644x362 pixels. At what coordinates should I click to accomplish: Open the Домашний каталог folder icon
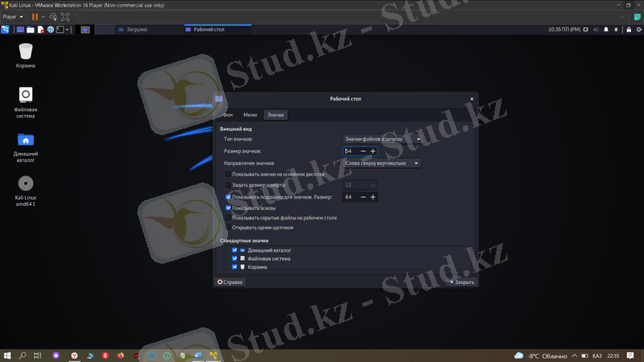(x=26, y=139)
